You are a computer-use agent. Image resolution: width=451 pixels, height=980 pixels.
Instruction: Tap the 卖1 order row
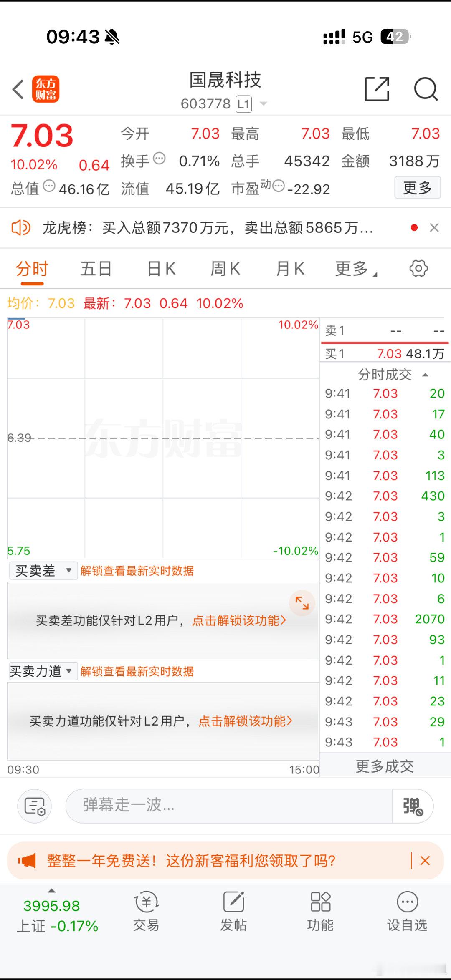pos(385,331)
